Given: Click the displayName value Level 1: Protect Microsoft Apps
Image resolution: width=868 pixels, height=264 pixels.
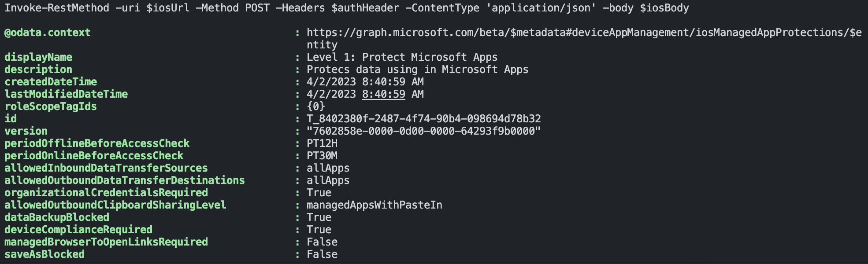Looking at the screenshot, I should 402,57.
